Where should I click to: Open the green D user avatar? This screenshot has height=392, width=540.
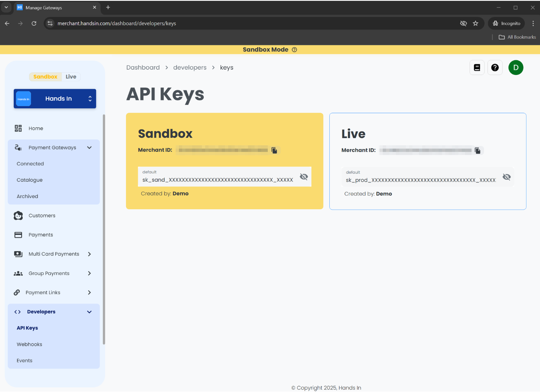pyautogui.click(x=516, y=68)
